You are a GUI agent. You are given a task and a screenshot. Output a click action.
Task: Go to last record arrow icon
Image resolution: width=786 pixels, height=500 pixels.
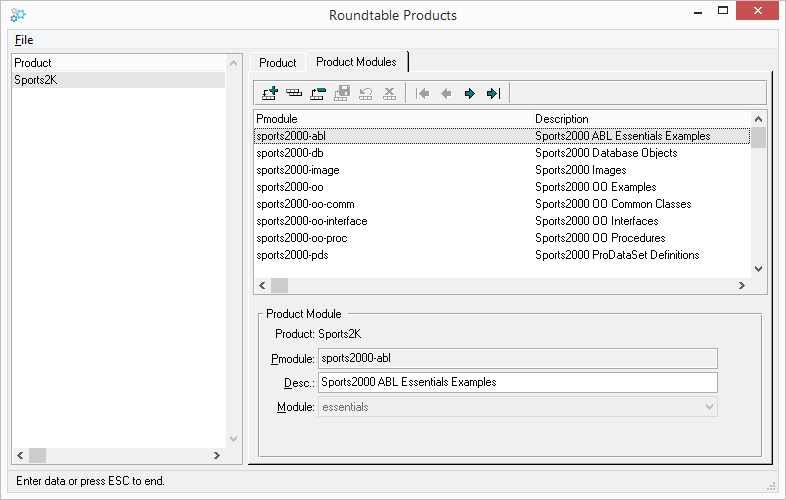[494, 93]
